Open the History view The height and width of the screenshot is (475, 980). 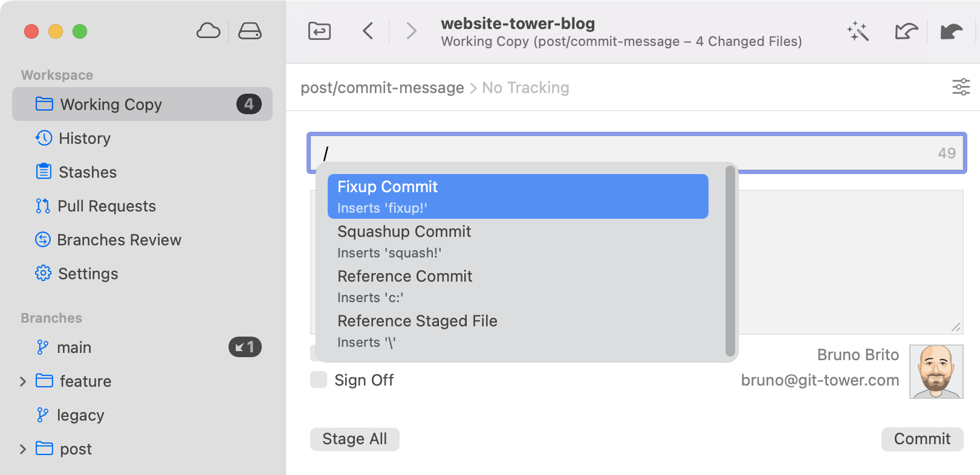click(x=84, y=138)
